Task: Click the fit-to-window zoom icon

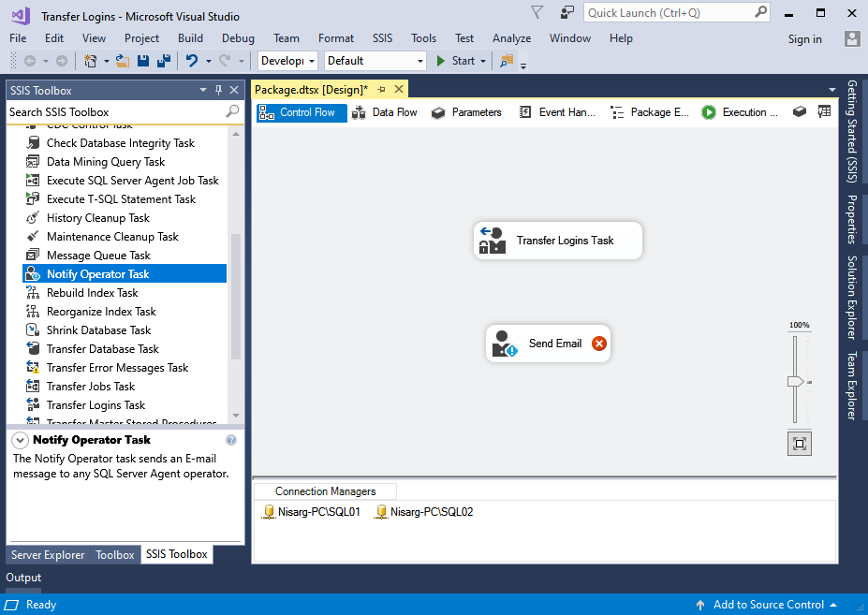Action: [800, 444]
